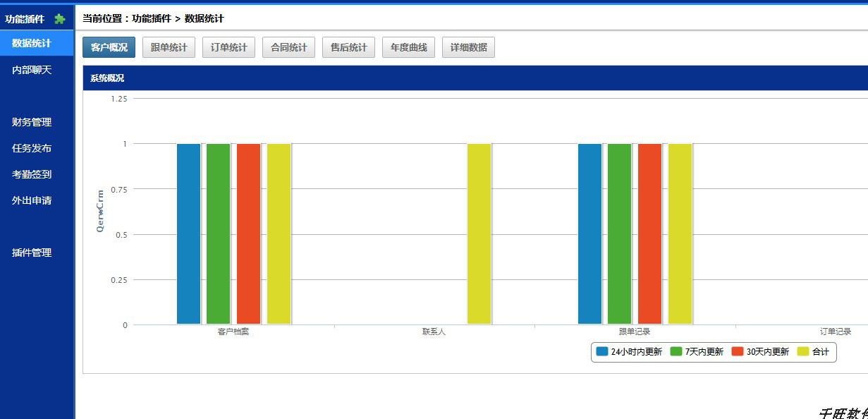Click the 联系人 axis label
Viewport: 868px width, 419px height.
[434, 332]
